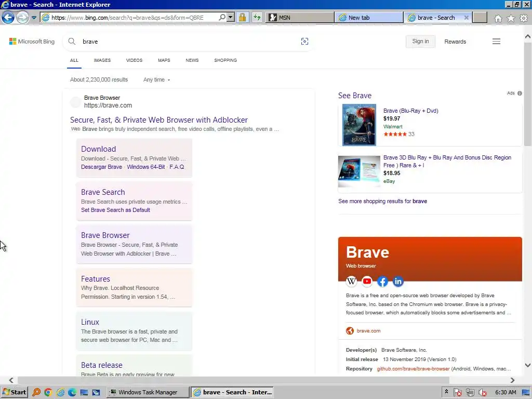
Task: Open IE Tools gear icon
Action: click(524, 18)
